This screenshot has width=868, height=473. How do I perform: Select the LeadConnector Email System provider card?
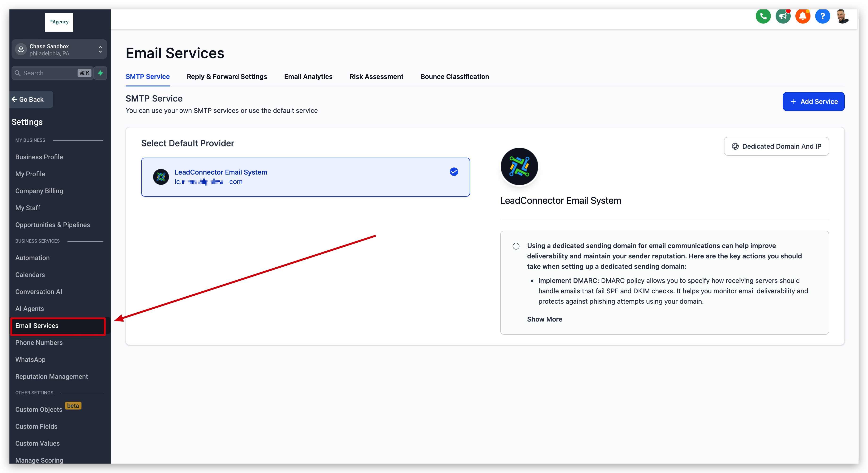[x=305, y=177]
